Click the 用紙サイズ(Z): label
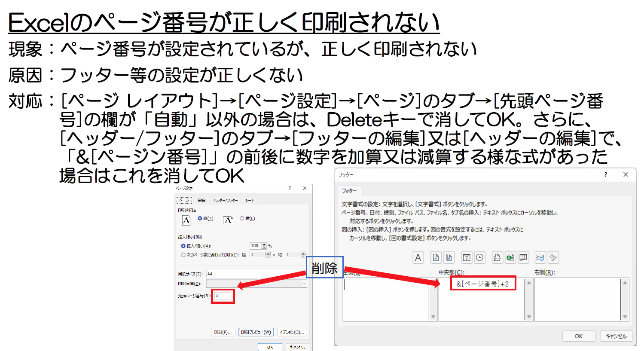Image resolution: width=644 pixels, height=351 pixels. 190,274
